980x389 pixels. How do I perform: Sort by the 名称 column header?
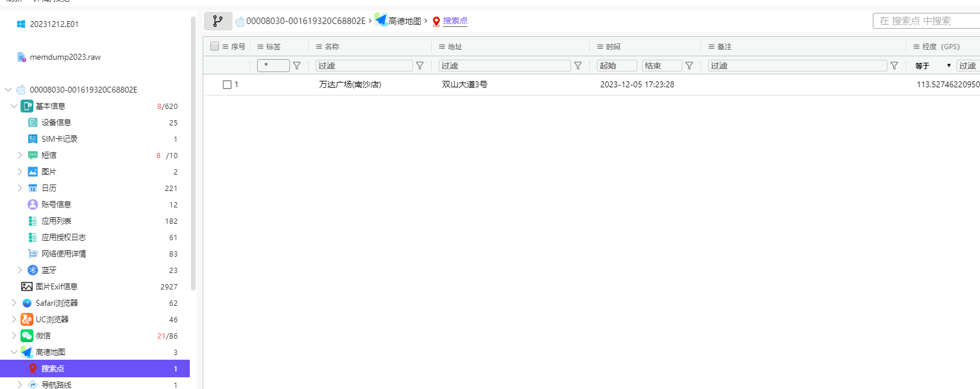[x=332, y=47]
